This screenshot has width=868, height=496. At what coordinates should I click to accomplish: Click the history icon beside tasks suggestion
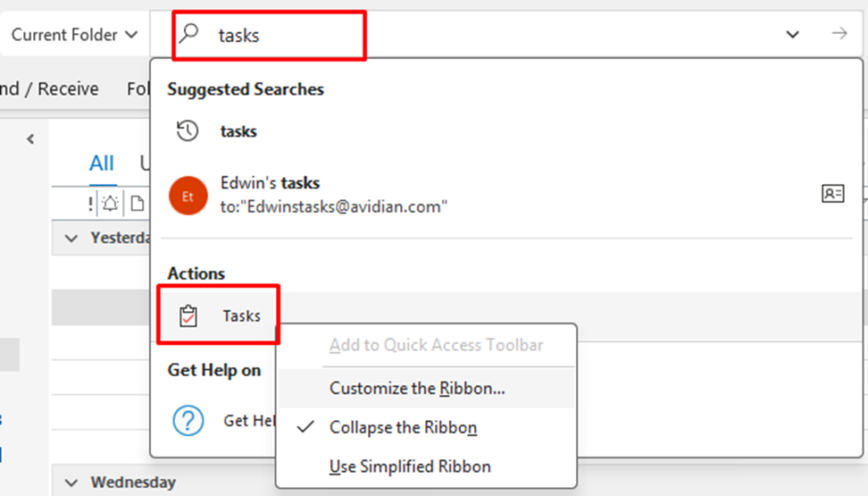click(x=188, y=131)
